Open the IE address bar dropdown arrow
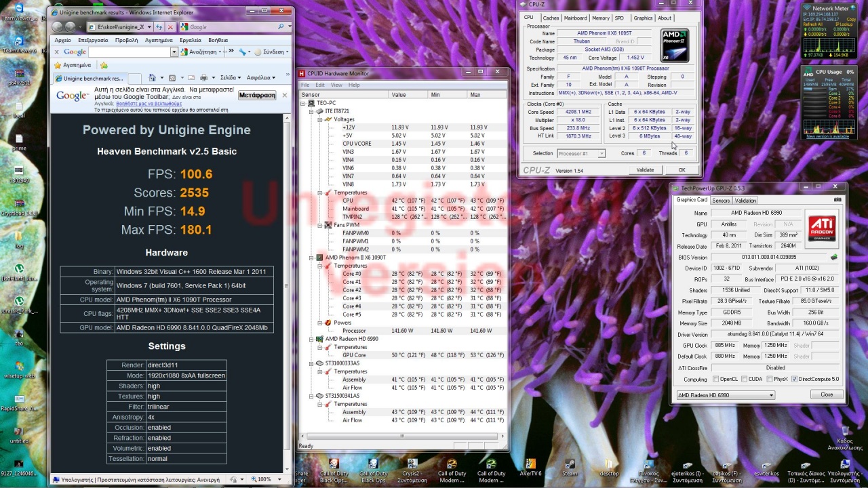The width and height of the screenshot is (868, 488). (x=149, y=27)
